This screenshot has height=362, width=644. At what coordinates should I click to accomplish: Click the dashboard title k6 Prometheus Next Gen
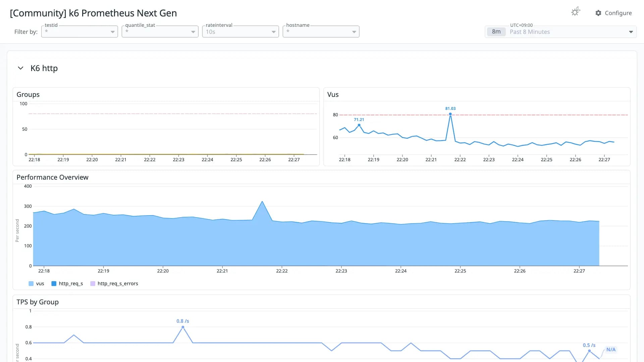tap(93, 13)
